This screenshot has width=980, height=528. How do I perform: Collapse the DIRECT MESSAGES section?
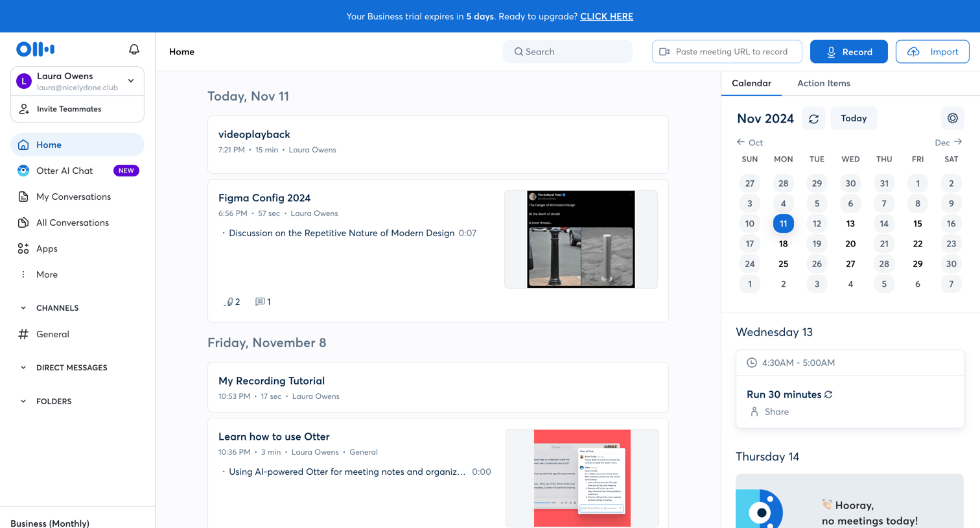pos(23,368)
